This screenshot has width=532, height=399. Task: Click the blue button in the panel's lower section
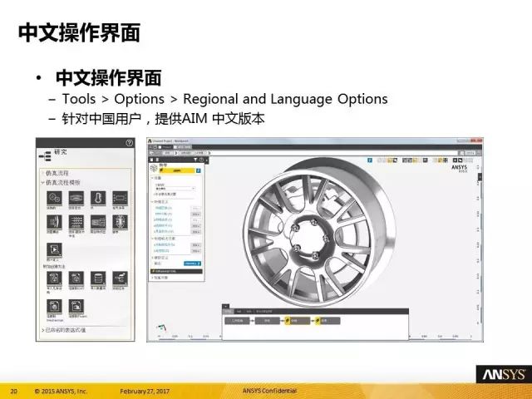[192, 264]
